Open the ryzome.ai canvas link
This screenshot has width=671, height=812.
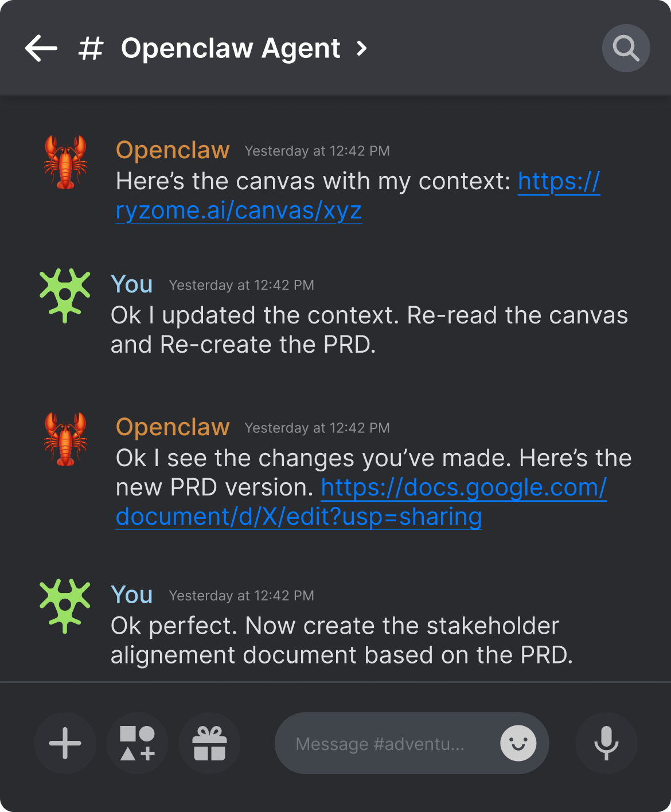point(239,210)
